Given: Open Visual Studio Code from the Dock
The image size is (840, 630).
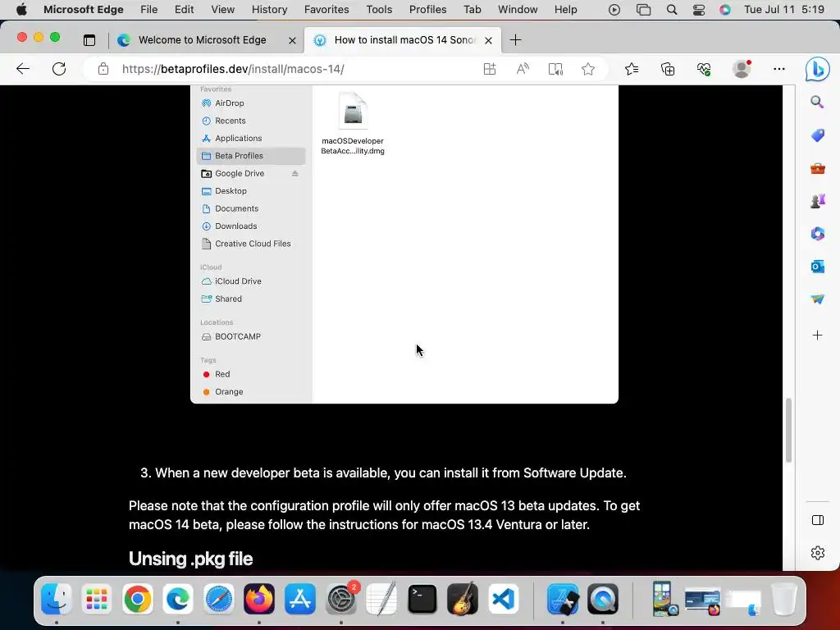Looking at the screenshot, I should [x=503, y=599].
